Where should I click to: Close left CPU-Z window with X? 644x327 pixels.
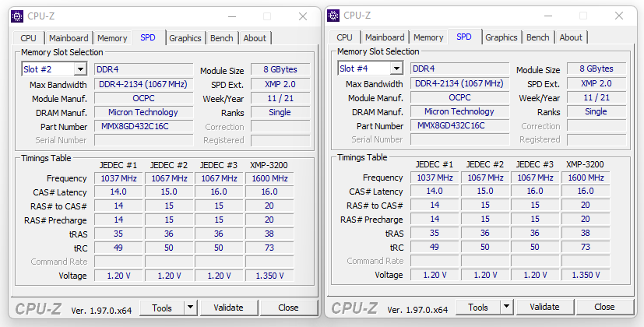click(x=303, y=16)
